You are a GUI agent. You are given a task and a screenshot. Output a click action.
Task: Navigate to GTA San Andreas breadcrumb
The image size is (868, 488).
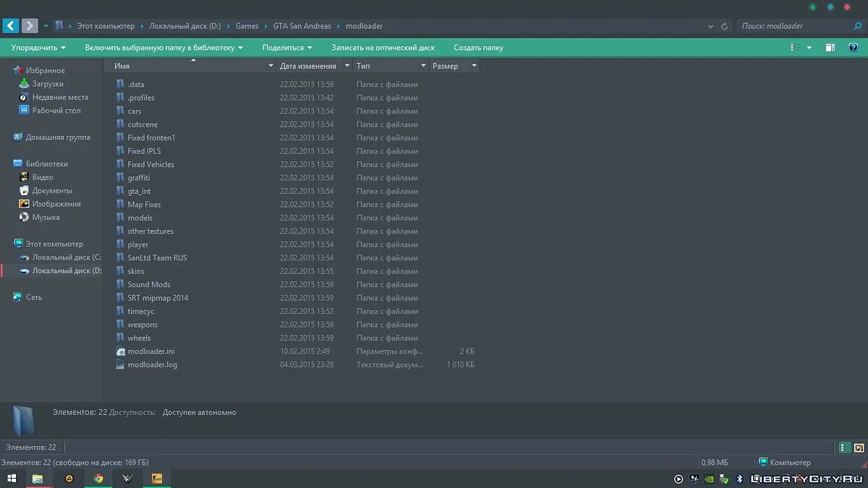point(302,26)
